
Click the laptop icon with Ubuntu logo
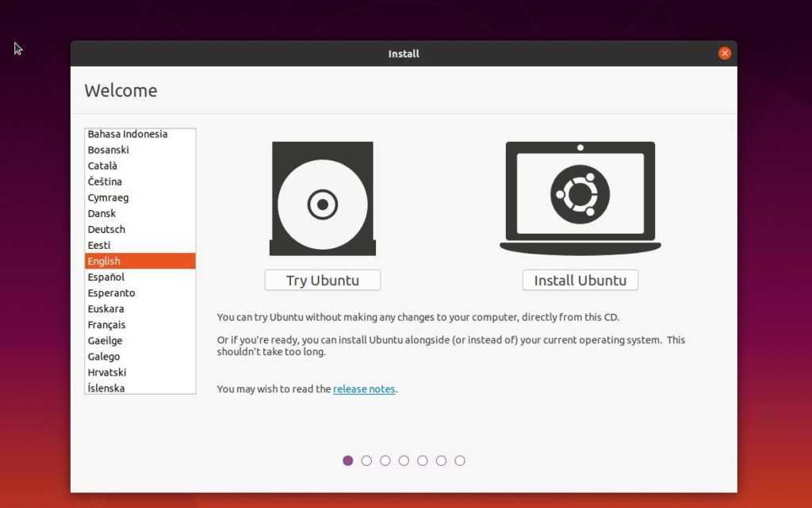click(x=580, y=197)
